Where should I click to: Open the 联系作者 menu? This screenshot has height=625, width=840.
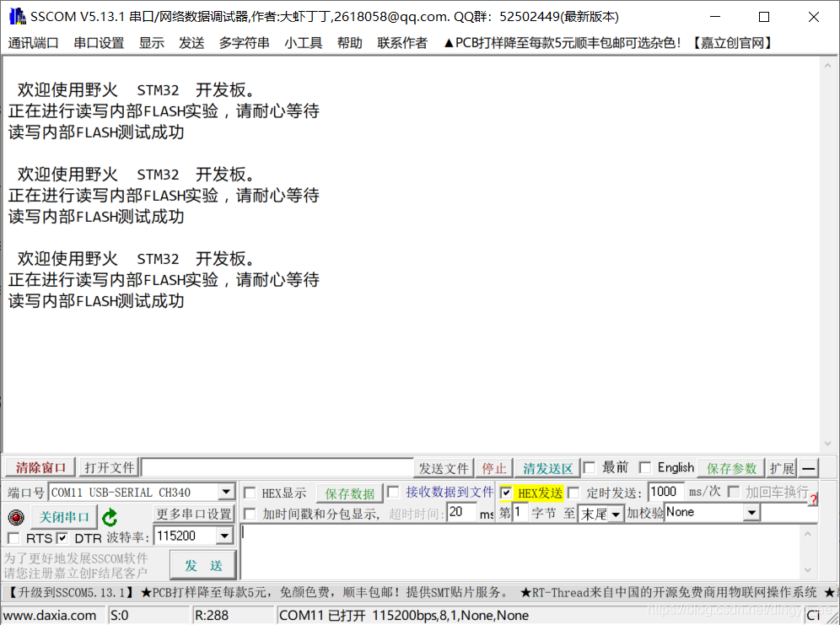coord(402,43)
